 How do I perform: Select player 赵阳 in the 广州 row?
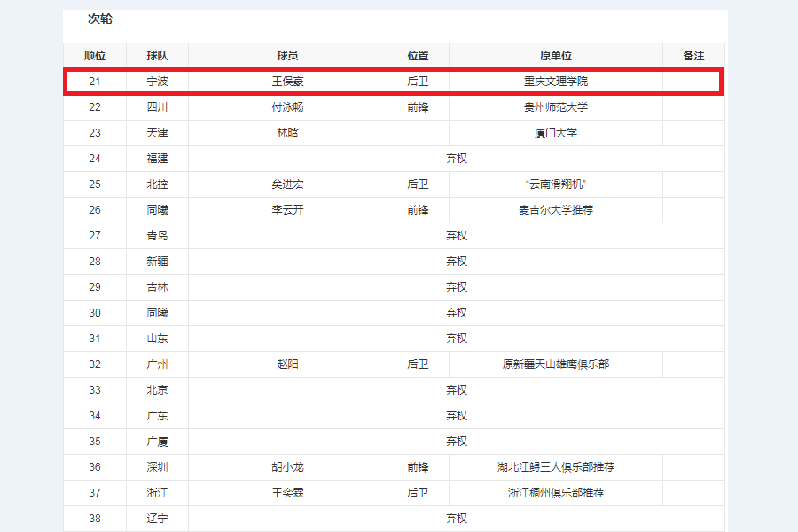(x=287, y=364)
